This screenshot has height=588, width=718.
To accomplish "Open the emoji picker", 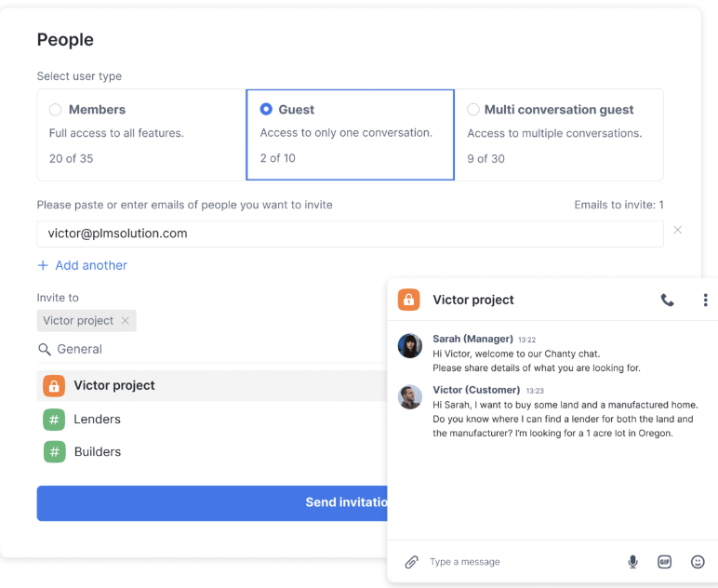I will (698, 562).
